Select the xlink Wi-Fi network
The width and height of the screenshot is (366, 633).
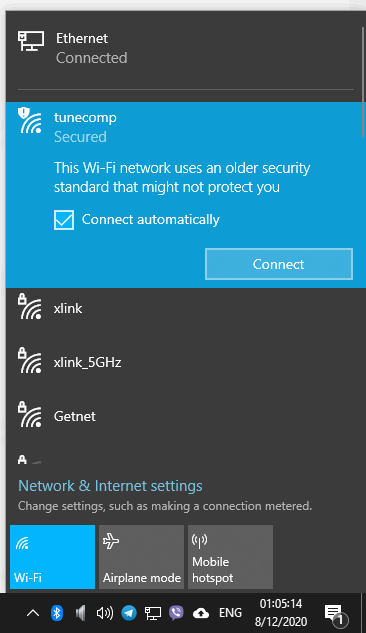click(186, 309)
